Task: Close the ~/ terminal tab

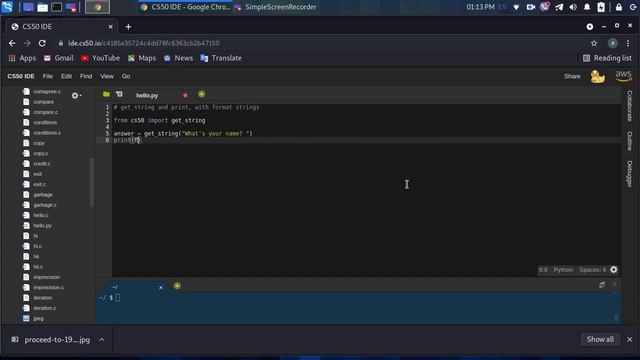Action: click(x=161, y=287)
